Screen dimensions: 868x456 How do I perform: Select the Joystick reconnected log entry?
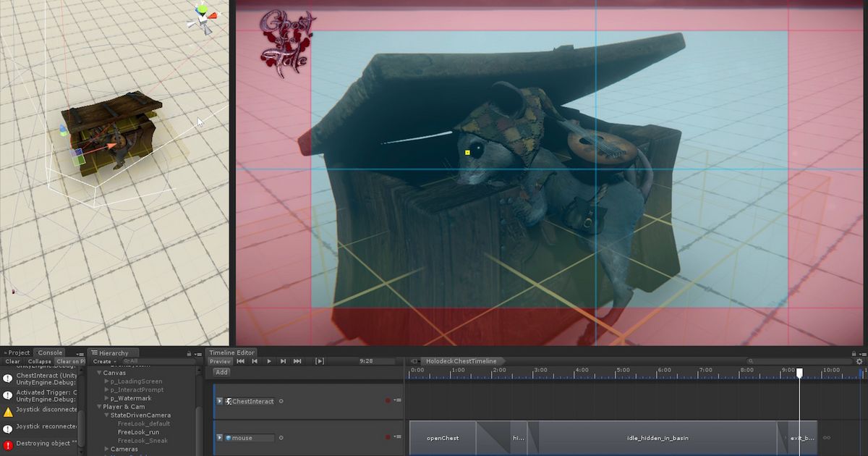[x=40, y=428]
